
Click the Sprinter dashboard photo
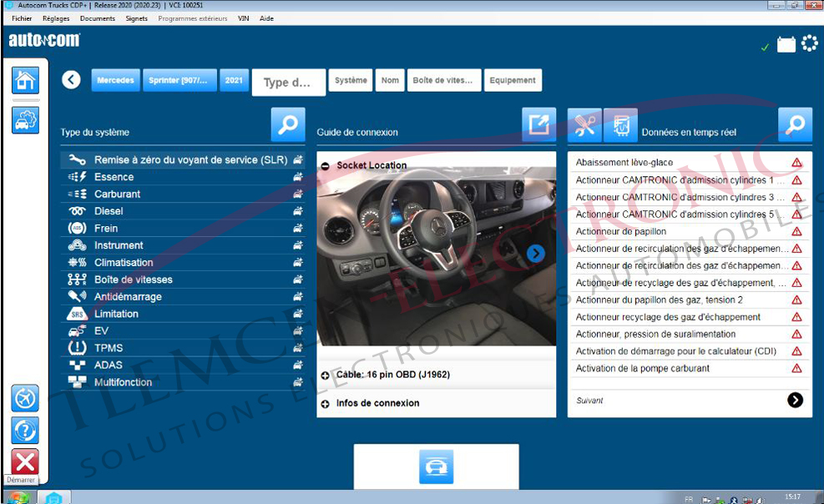click(x=436, y=257)
